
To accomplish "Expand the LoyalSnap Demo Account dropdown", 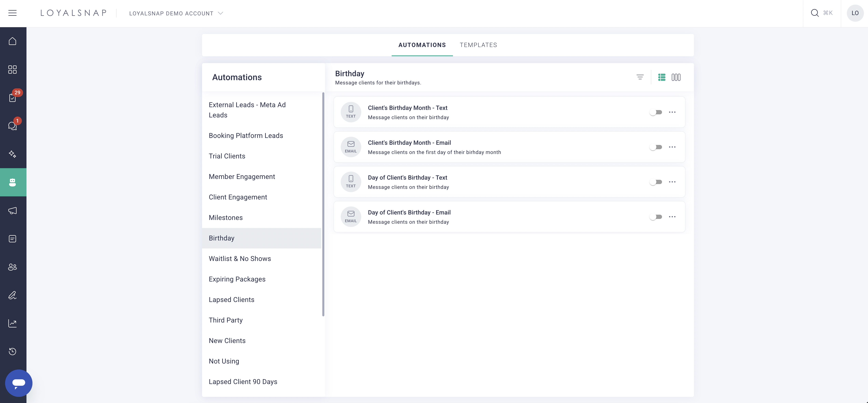I will click(176, 13).
